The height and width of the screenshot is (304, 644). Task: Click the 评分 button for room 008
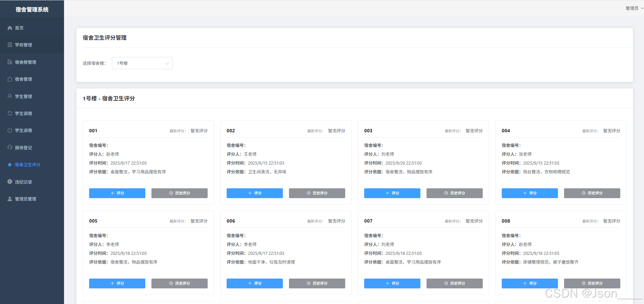click(x=530, y=283)
